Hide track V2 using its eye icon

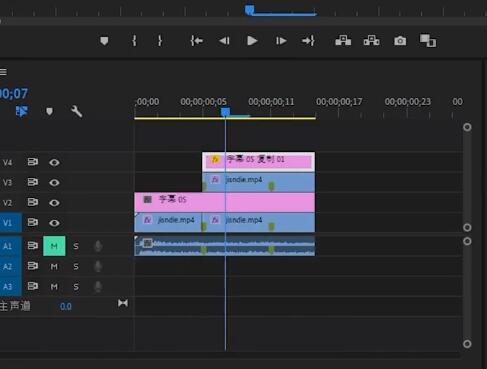click(54, 203)
